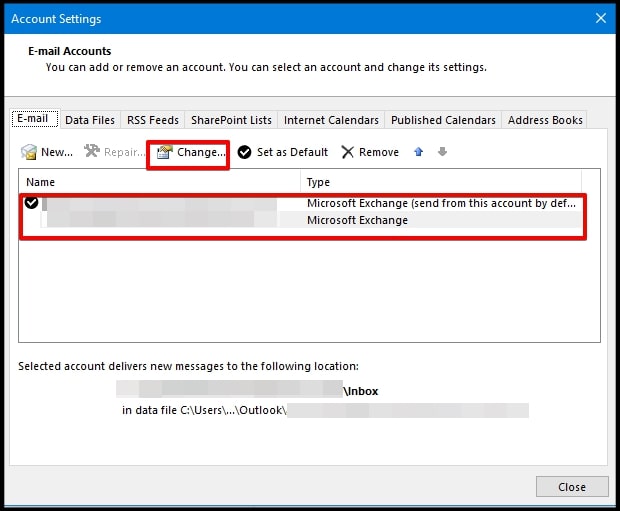Image resolution: width=620 pixels, height=511 pixels.
Task: Click the Set as Default label
Action: [292, 152]
